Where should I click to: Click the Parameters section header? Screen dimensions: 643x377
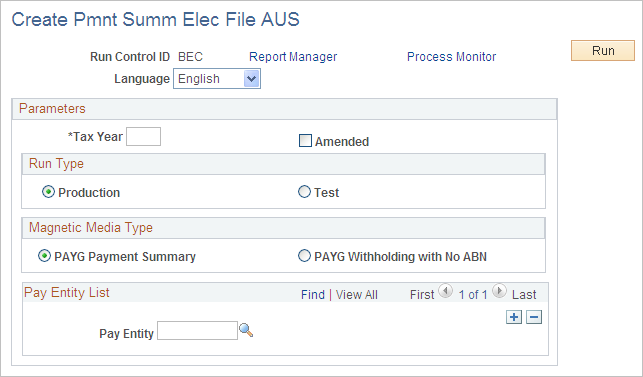[x=285, y=109]
